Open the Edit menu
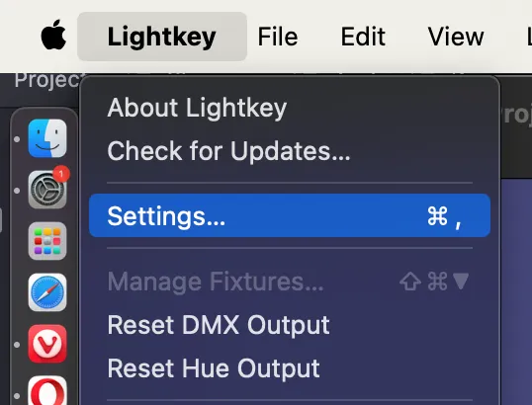 pyautogui.click(x=363, y=37)
